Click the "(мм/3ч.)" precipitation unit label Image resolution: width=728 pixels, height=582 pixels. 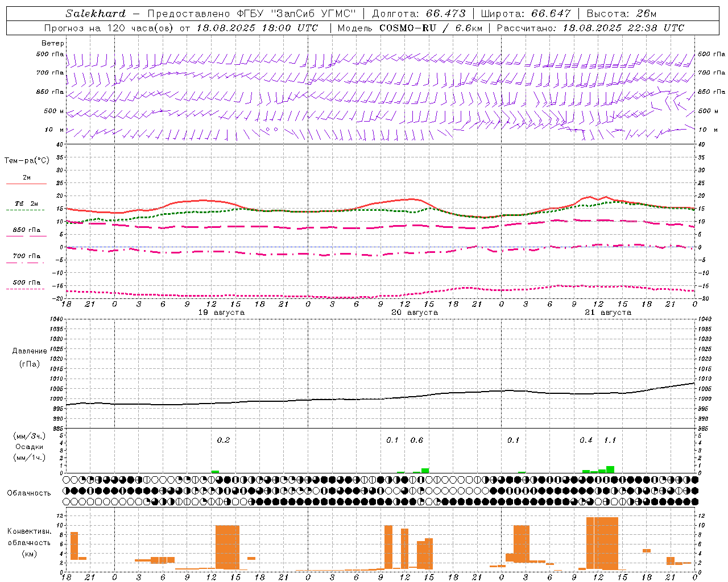(x=29, y=436)
